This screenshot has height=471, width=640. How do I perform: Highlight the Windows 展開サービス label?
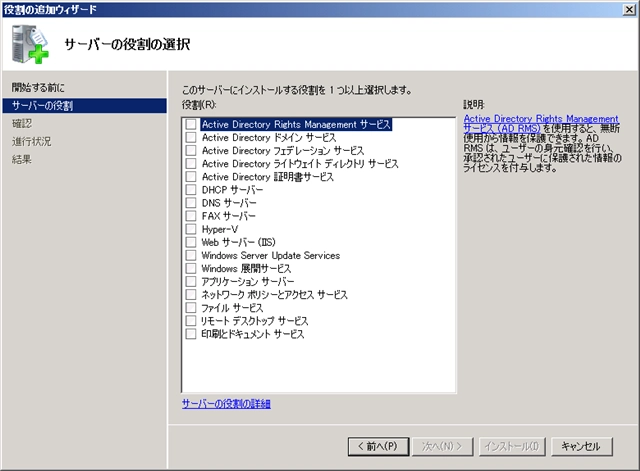pos(246,268)
